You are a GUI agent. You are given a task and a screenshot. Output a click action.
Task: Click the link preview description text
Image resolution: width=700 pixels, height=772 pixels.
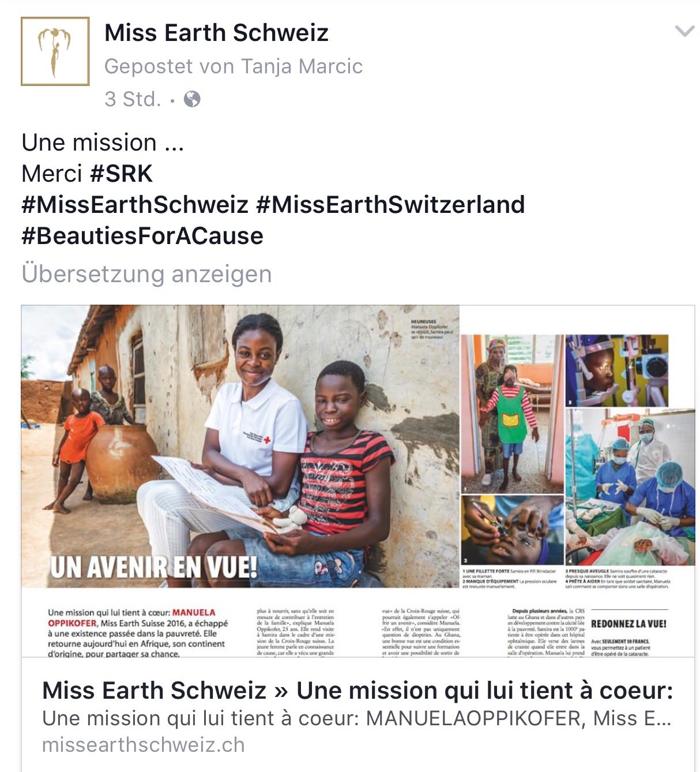coord(356,718)
